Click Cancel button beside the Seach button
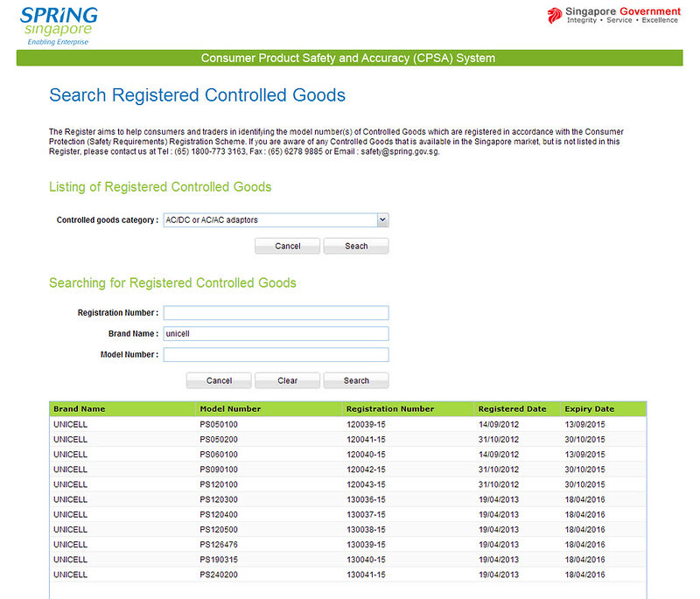The image size is (700, 599). (x=288, y=247)
